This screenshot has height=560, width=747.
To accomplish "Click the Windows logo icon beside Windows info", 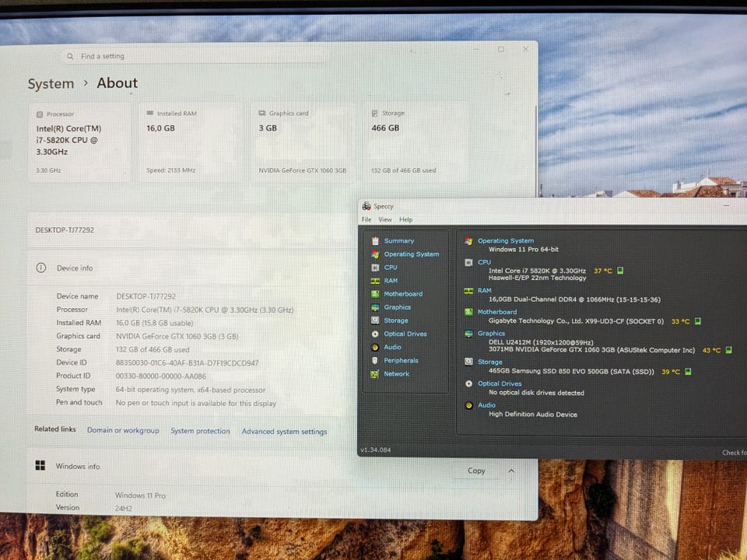I will (40, 465).
